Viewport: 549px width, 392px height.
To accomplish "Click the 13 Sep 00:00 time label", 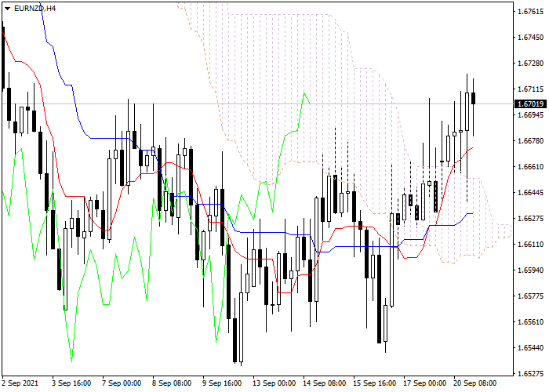I will (274, 383).
